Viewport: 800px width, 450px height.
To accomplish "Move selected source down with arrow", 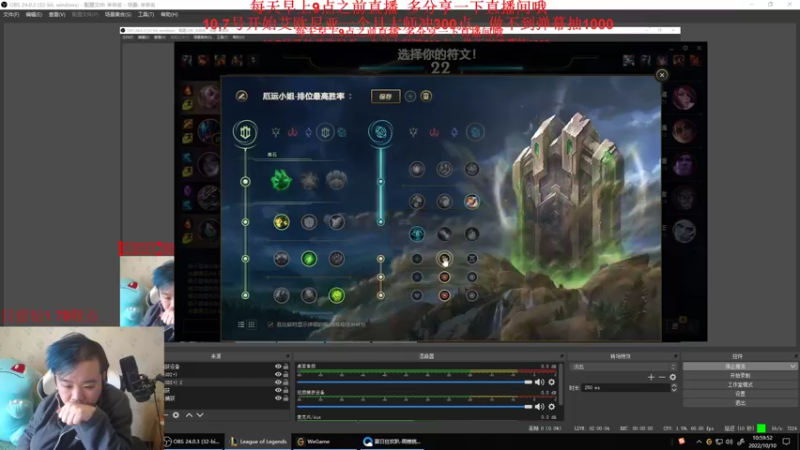I will [x=200, y=415].
